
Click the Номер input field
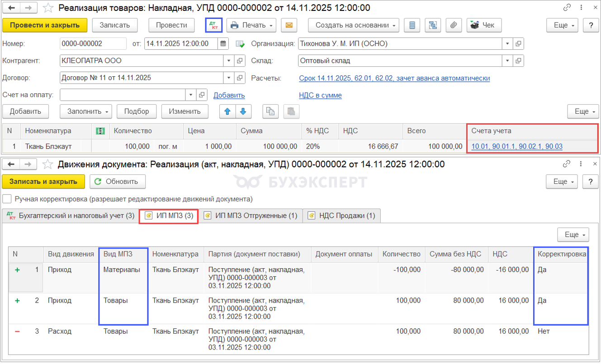(x=93, y=44)
